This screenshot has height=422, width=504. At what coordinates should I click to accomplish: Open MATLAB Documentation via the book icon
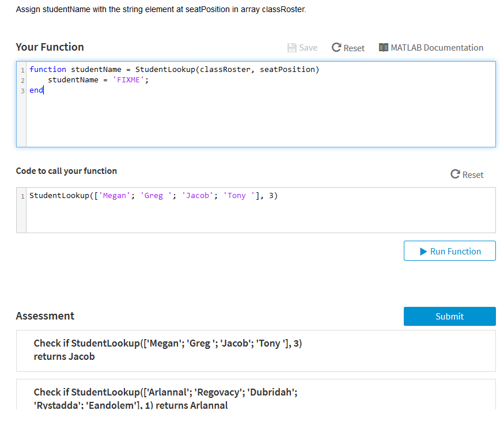(x=383, y=47)
